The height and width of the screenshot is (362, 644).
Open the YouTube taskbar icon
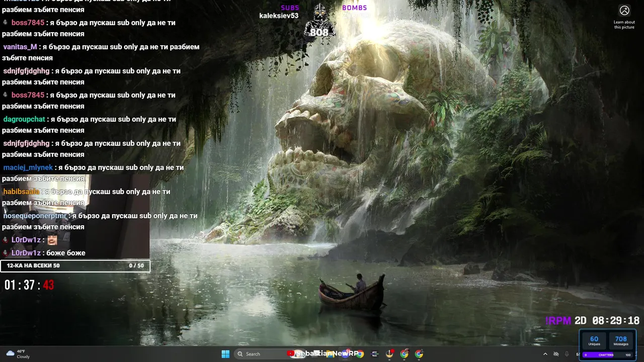pyautogui.click(x=290, y=354)
